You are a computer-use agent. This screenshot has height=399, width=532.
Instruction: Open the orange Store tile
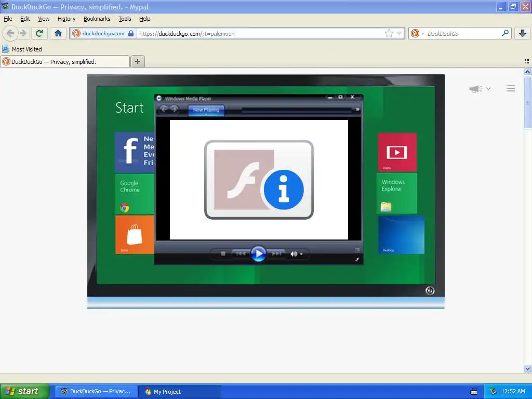coord(135,234)
